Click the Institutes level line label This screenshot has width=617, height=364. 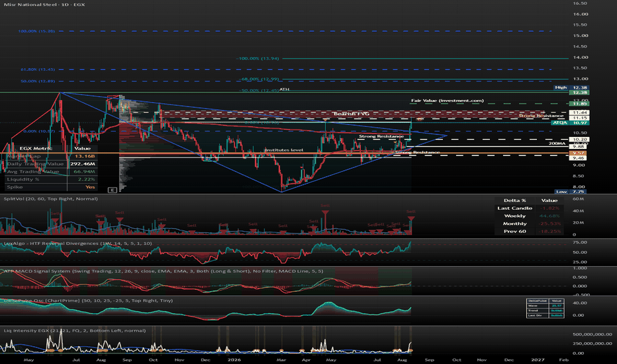284,150
